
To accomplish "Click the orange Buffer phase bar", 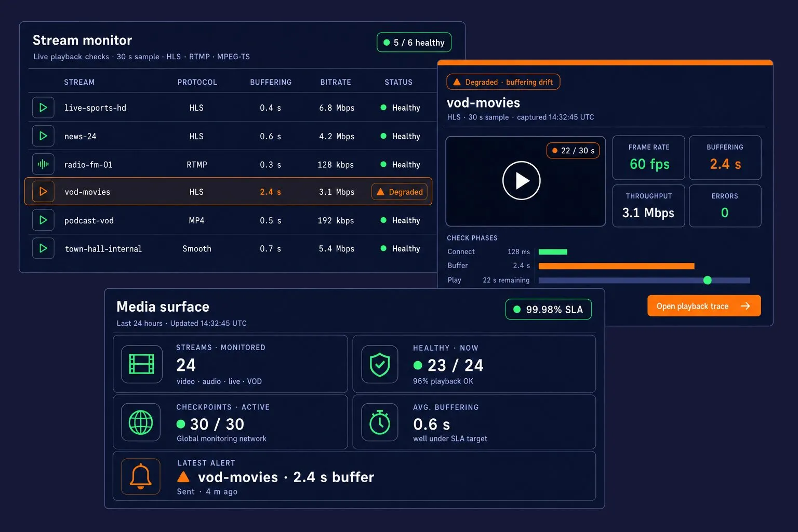I will 616,266.
